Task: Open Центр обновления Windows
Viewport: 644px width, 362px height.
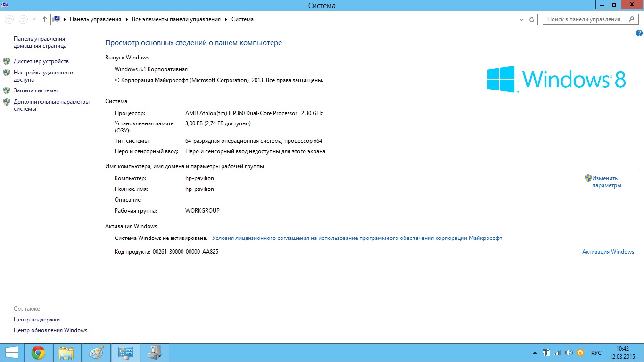Action: coord(50,330)
